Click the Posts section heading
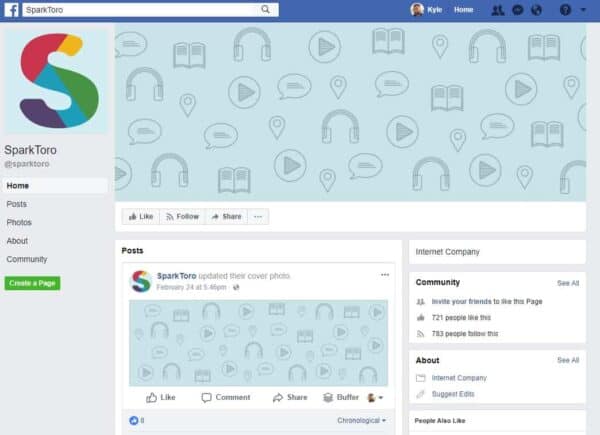Viewport: 600px width, 435px height. point(132,251)
